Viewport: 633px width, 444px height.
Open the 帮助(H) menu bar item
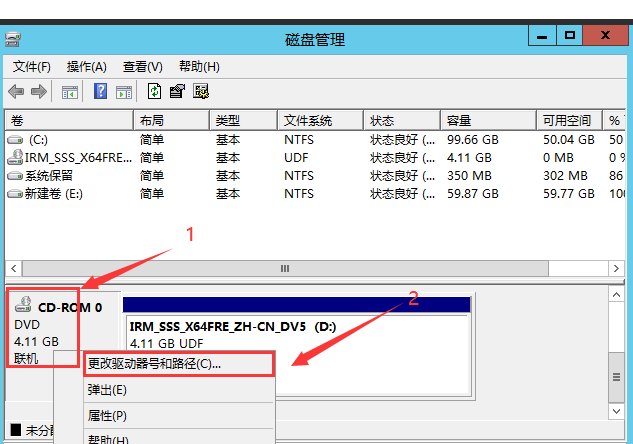pos(199,67)
